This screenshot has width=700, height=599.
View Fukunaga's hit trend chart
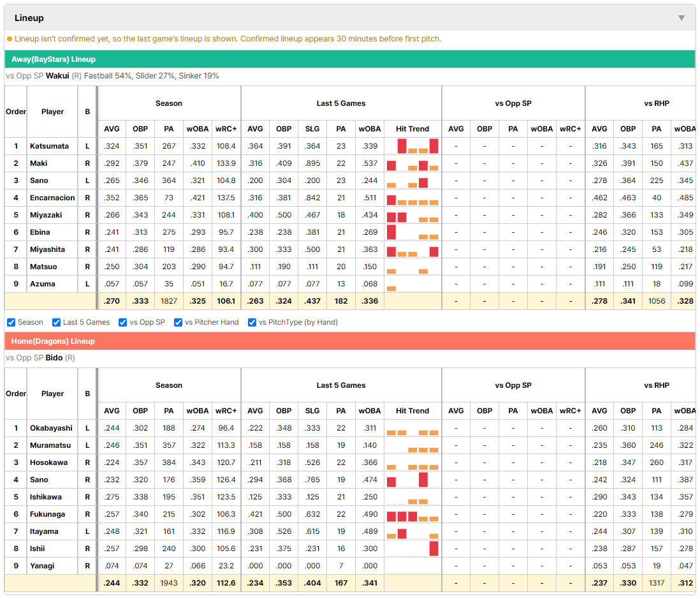[x=412, y=514]
